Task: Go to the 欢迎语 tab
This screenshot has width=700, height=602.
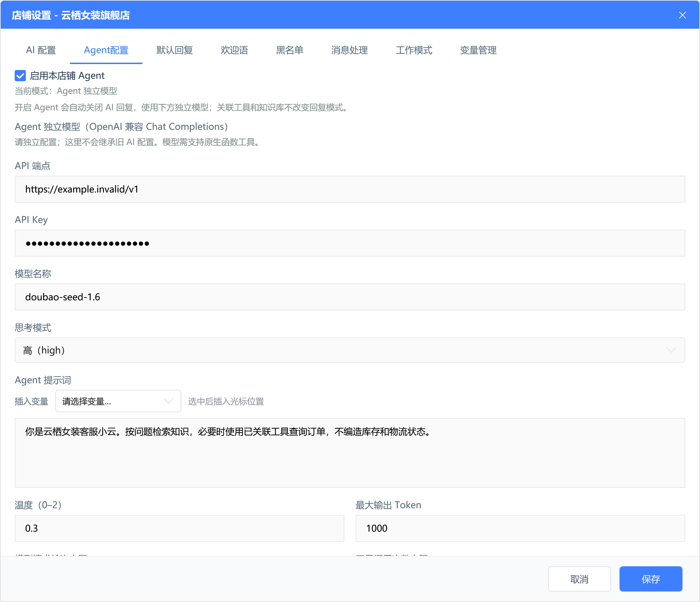Action: pos(234,50)
